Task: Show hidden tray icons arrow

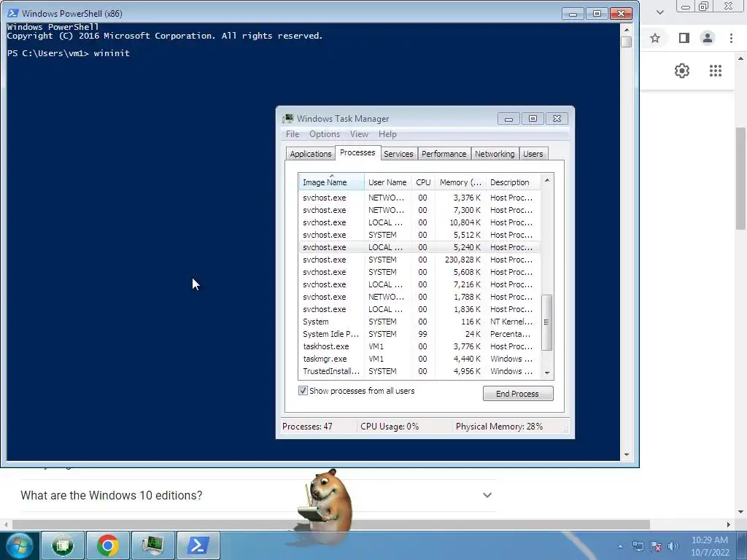Action: (x=620, y=546)
